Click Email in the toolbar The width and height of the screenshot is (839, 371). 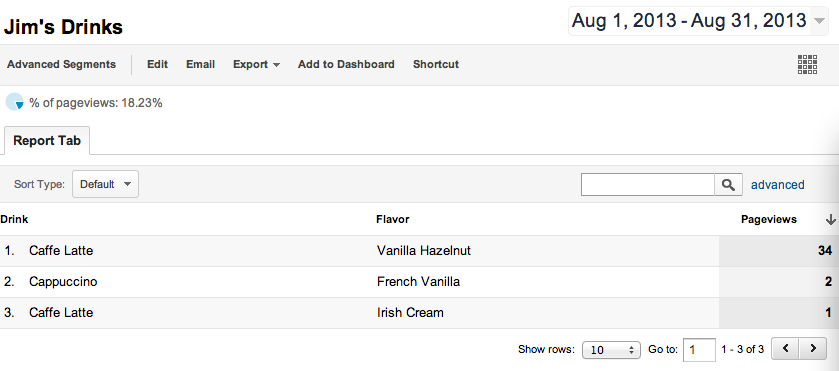[201, 64]
